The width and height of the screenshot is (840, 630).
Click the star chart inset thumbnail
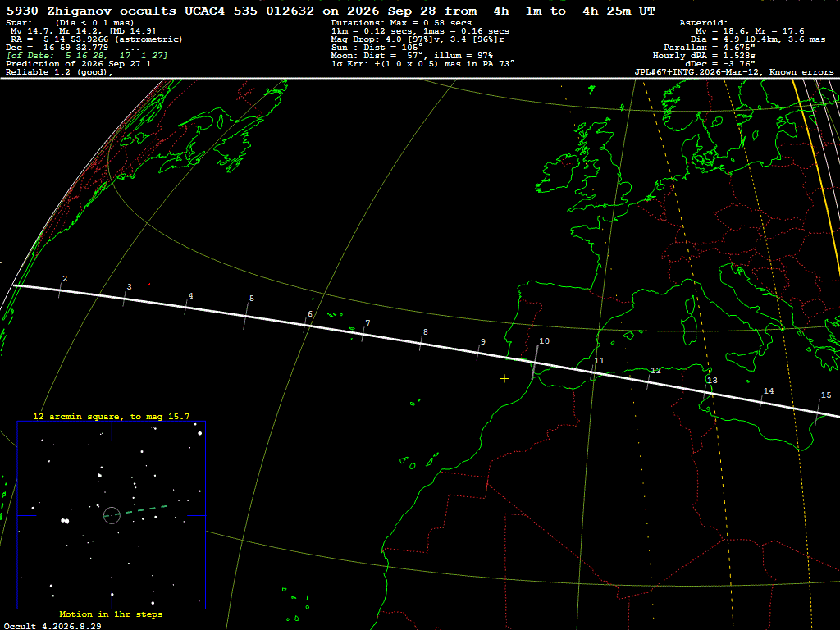112,515
